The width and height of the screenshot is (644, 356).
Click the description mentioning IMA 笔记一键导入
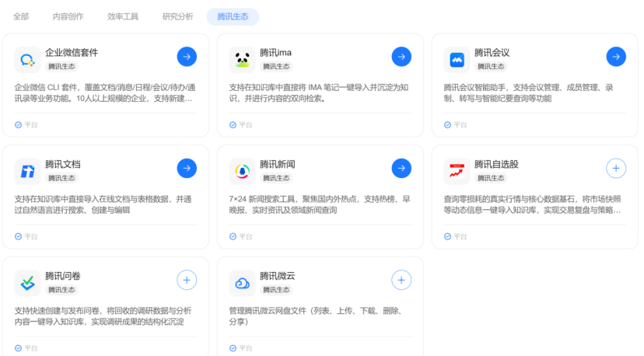point(319,92)
